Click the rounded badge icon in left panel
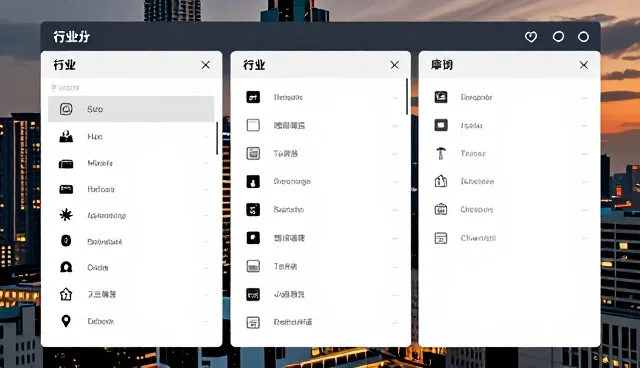This screenshot has height=368, width=640. click(x=66, y=241)
